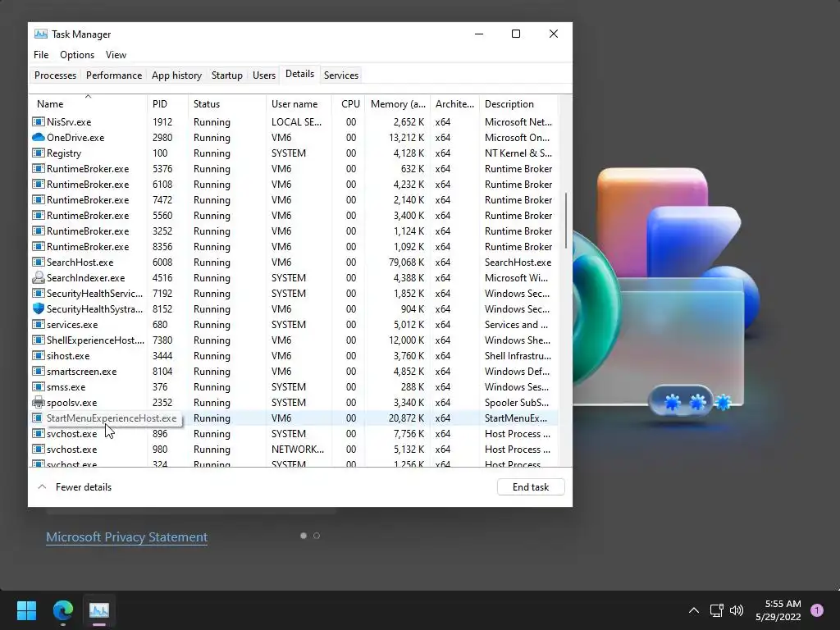
Task: Click the NT Kernel & S... description
Action: coord(518,153)
